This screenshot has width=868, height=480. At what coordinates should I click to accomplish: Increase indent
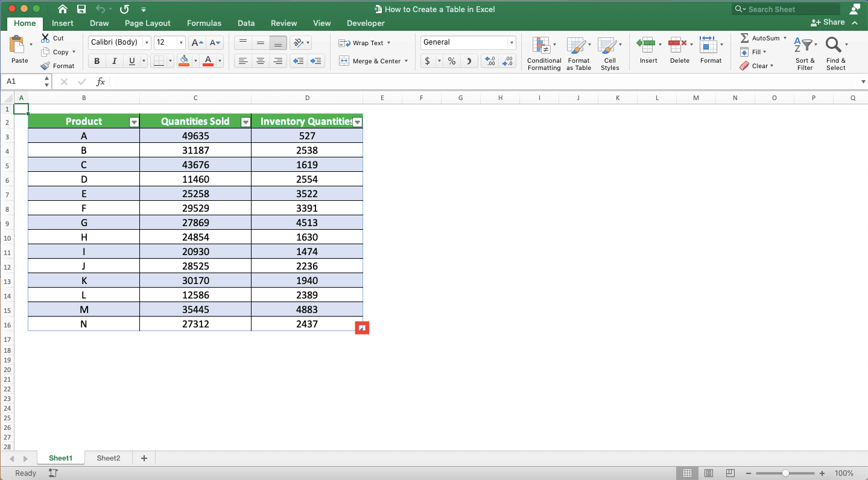(316, 61)
